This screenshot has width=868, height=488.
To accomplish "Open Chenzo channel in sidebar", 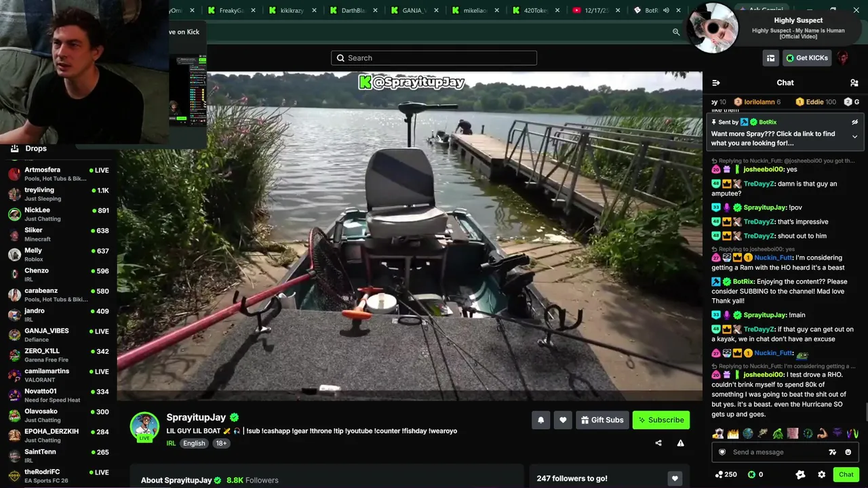I will (58, 274).
